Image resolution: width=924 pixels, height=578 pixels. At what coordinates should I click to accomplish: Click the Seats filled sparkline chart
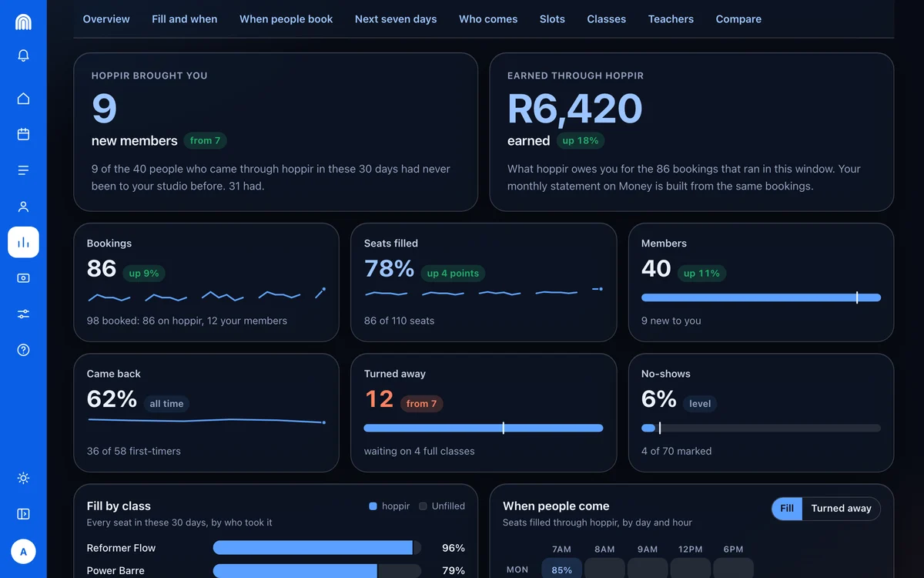coord(484,292)
